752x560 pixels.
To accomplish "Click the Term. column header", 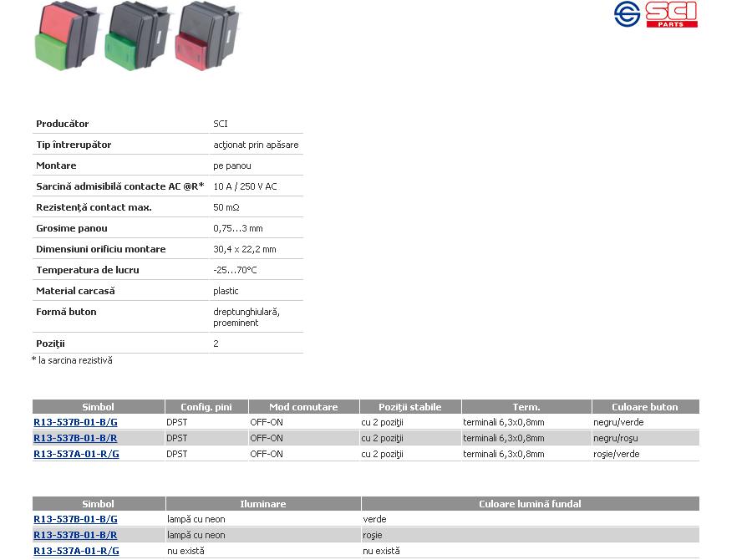I will (x=526, y=407).
